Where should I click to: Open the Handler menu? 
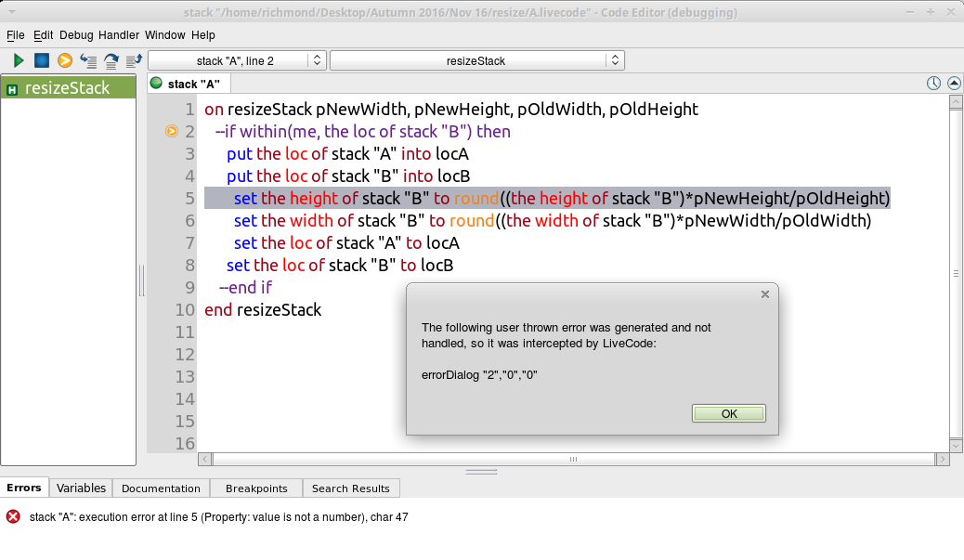pyautogui.click(x=119, y=35)
